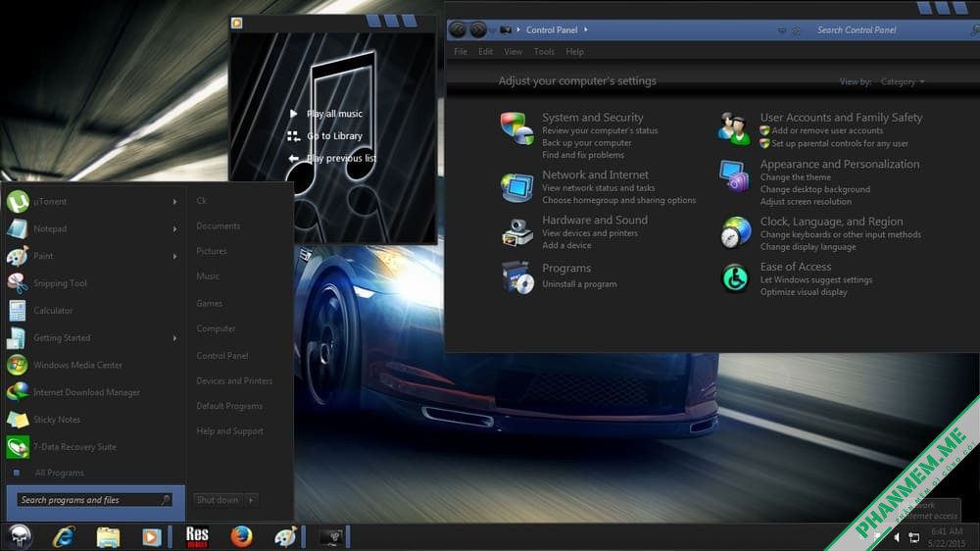The image size is (980, 551).
Task: Open View network status and tasks
Action: [598, 188]
